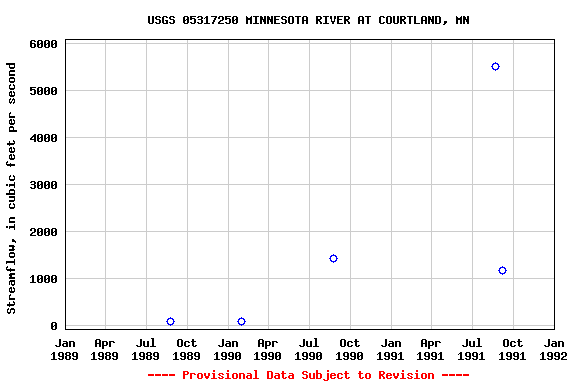This screenshot has height=384, width=576.
Task: Click the Apr 1990 x-axis label
Action: pos(268,349)
